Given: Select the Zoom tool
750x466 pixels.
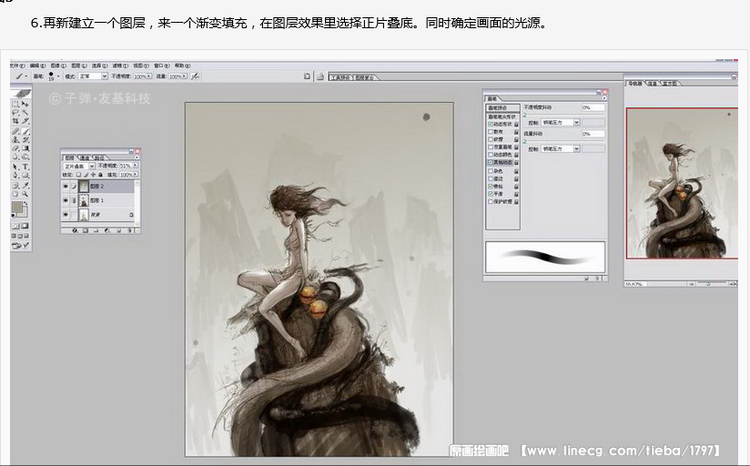Looking at the screenshot, I should click(x=25, y=193).
